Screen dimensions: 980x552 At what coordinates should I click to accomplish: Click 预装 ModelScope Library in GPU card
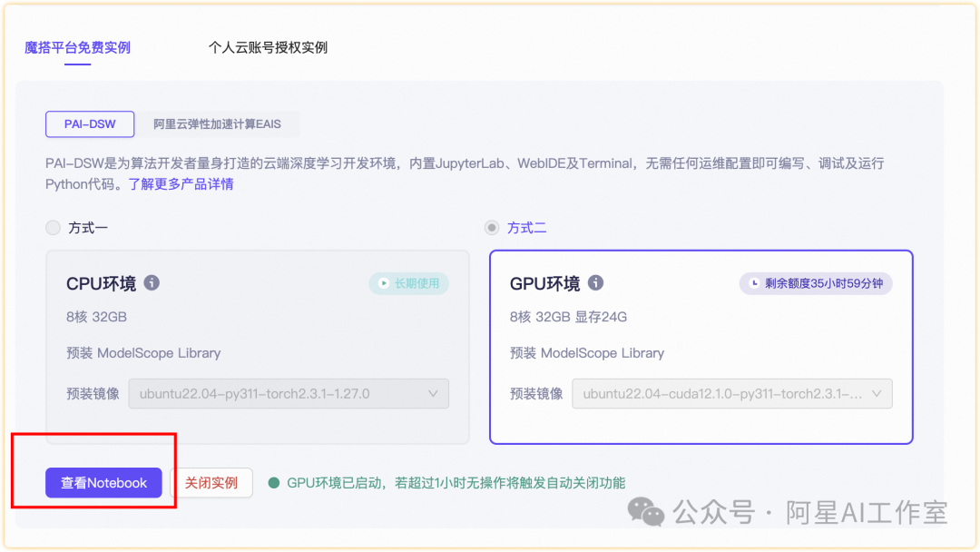point(587,353)
